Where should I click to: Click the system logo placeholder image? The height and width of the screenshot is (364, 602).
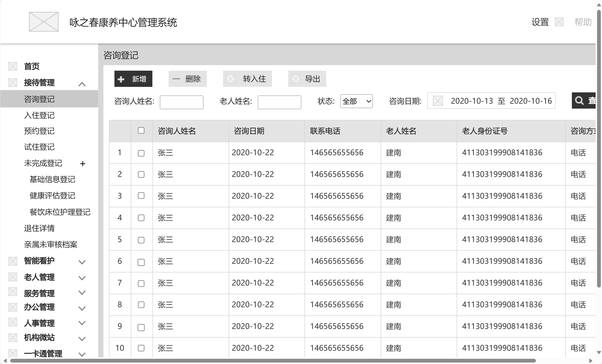(x=44, y=22)
